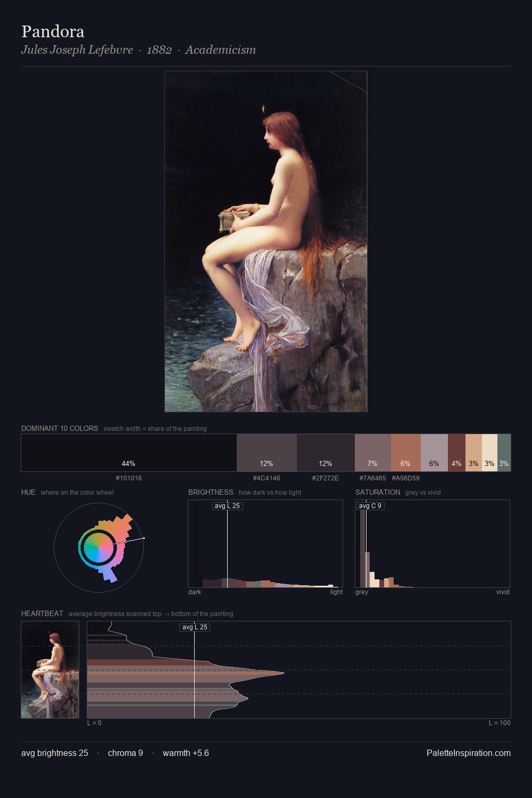
Task: Click the avg C 9 label
Action: point(370,506)
